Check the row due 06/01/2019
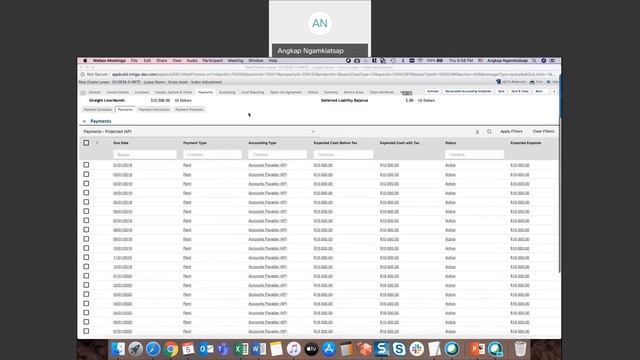The height and width of the screenshot is (360, 640). click(x=86, y=211)
